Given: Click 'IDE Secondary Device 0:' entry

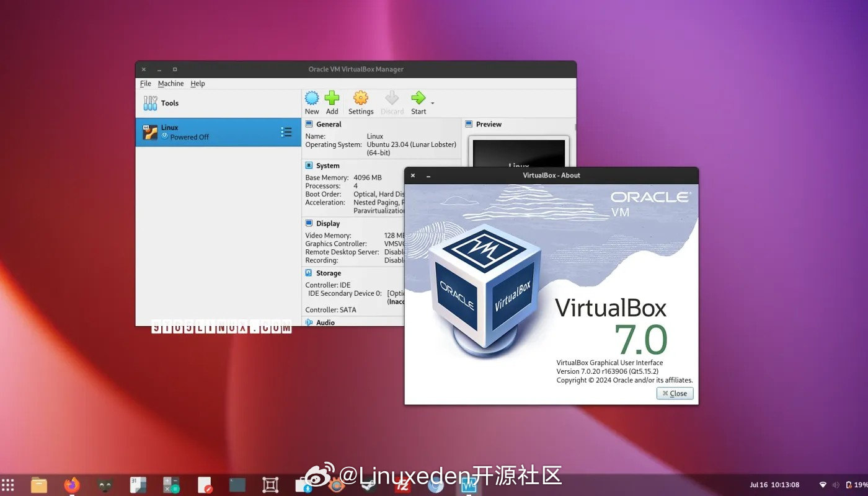Looking at the screenshot, I should click(x=345, y=293).
